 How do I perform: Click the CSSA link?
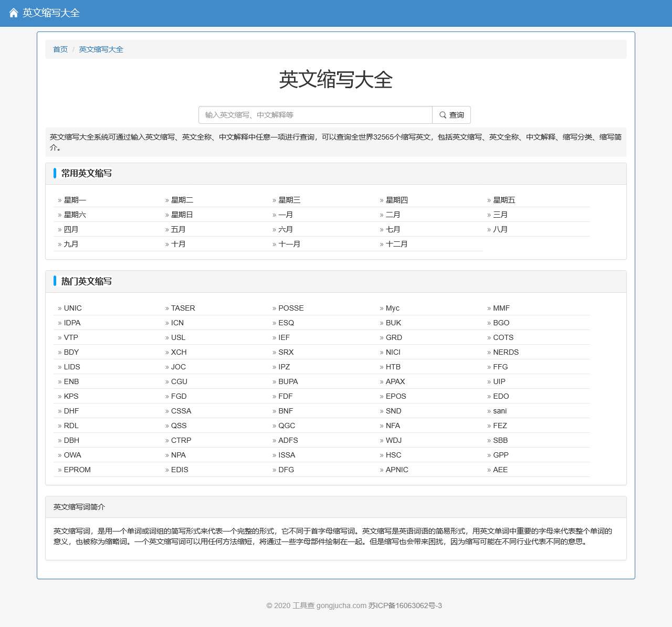click(181, 411)
